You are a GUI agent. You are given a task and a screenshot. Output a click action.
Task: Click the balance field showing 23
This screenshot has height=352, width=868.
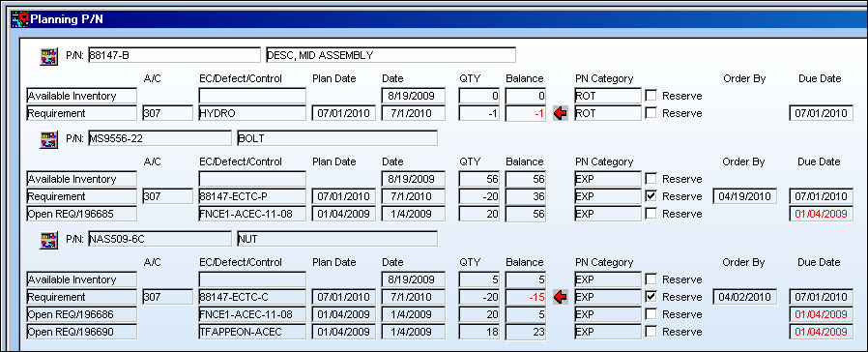coord(526,332)
